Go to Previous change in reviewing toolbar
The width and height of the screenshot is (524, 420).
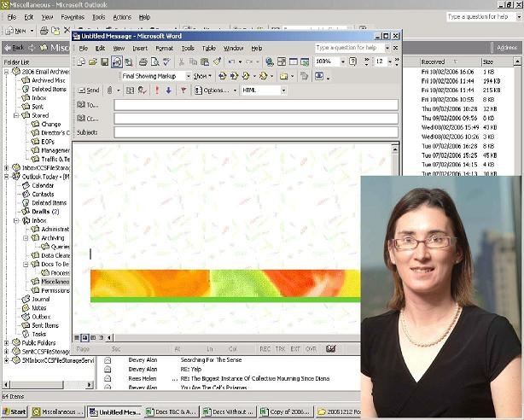(x=222, y=76)
